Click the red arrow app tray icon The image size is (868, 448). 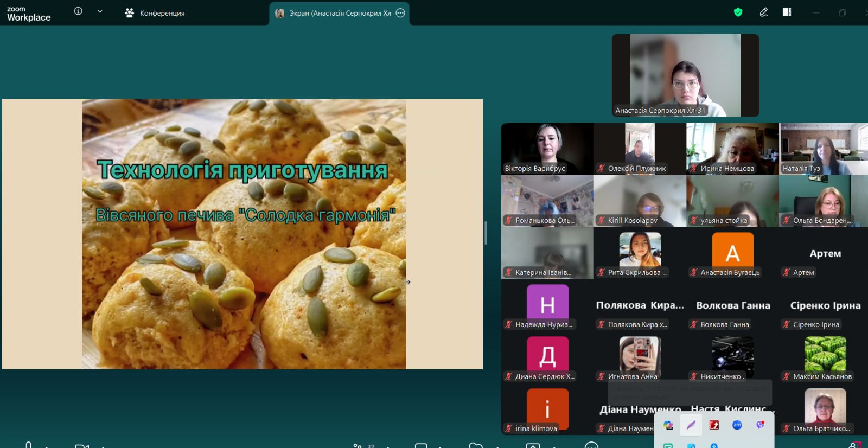click(714, 425)
